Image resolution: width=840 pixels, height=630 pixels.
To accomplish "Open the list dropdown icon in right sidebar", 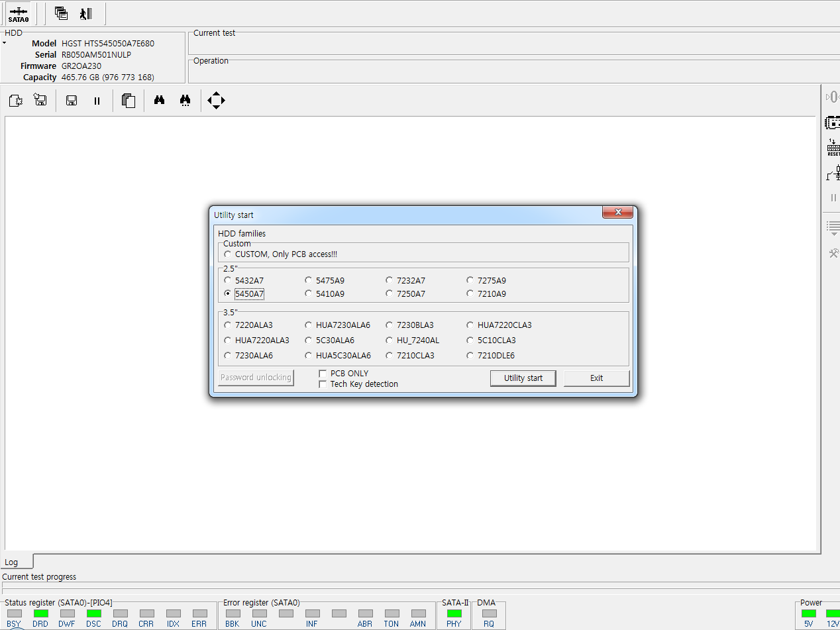I will (833, 229).
